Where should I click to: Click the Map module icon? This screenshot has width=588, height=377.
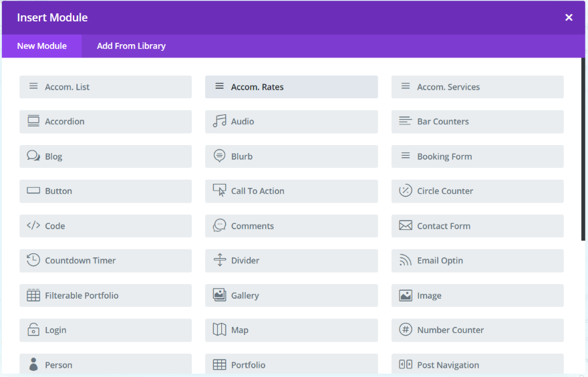(219, 330)
